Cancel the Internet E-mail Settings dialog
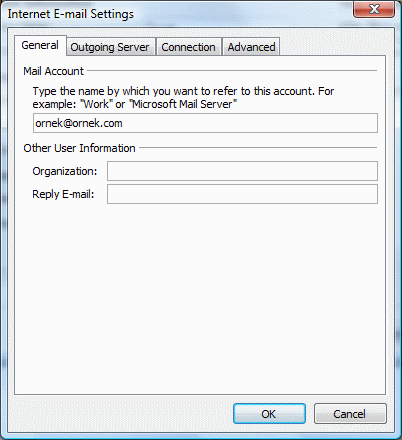 tap(350, 414)
